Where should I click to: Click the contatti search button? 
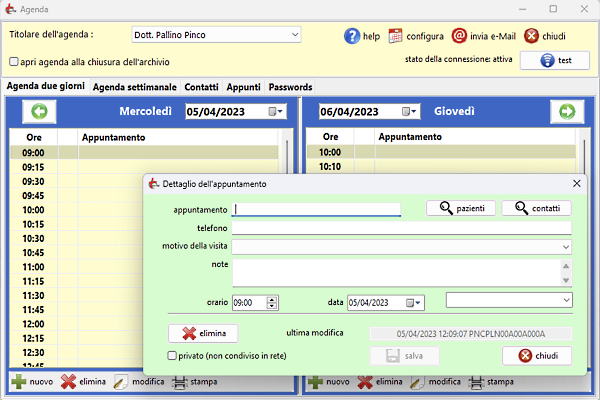click(x=536, y=208)
